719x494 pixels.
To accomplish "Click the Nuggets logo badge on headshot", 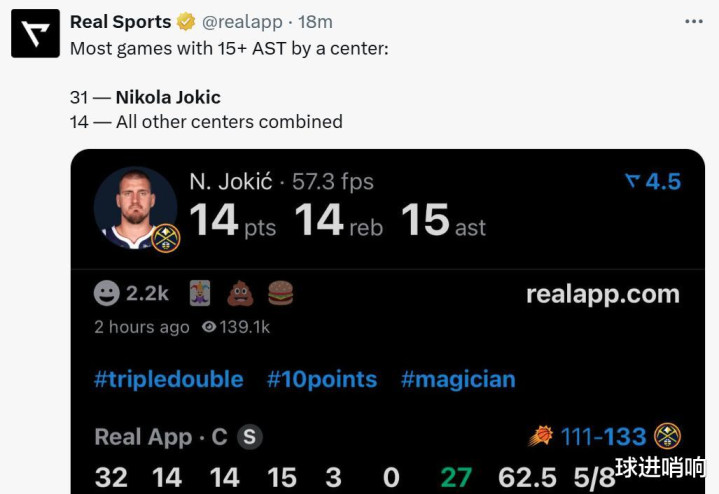I will 165,238.
